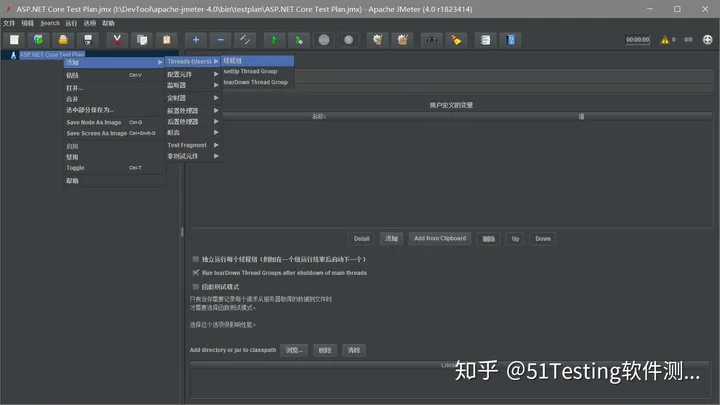Expand the 非测试元件 submenu
This screenshot has width=720, height=405.
(193, 156)
